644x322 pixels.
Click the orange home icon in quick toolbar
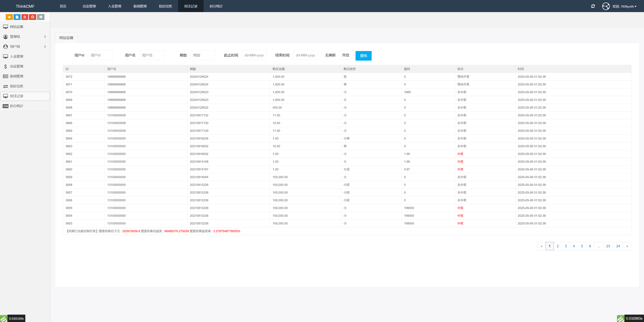click(x=9, y=17)
